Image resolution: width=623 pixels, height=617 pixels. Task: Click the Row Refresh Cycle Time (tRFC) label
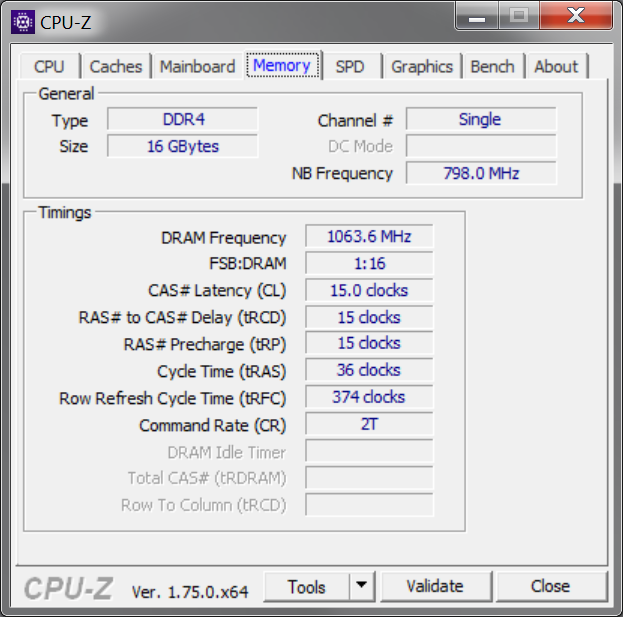(172, 398)
